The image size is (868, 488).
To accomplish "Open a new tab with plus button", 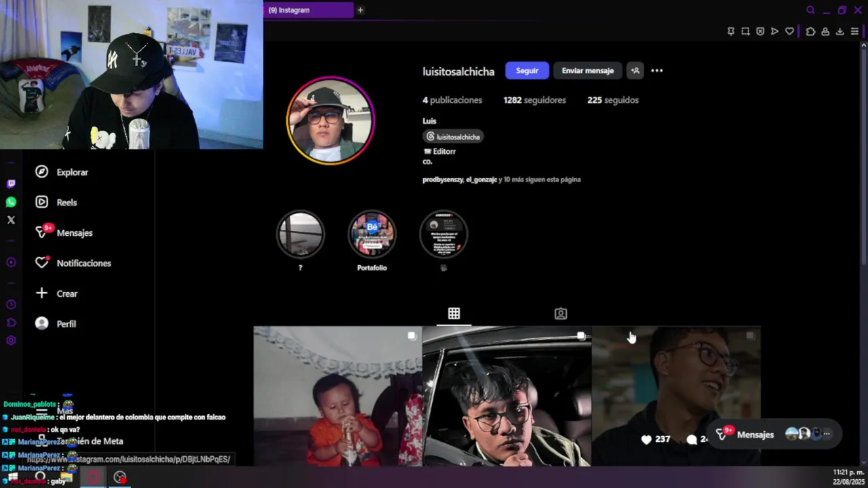I will [x=360, y=10].
